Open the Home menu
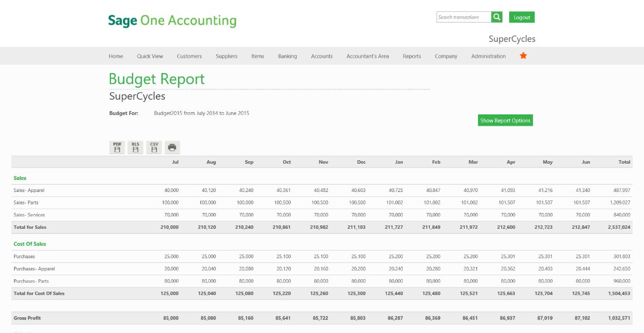Viewport: 644px width, 333px height. pyautogui.click(x=116, y=56)
